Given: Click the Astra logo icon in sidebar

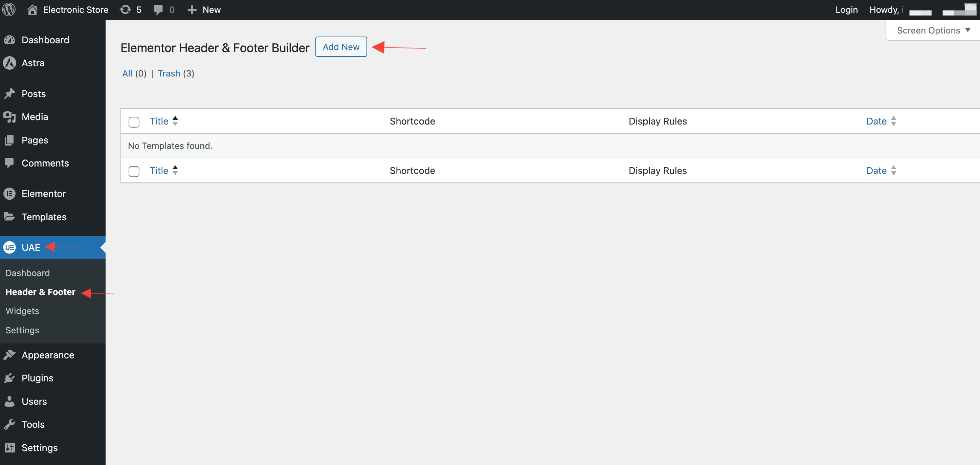Looking at the screenshot, I should 9,63.
